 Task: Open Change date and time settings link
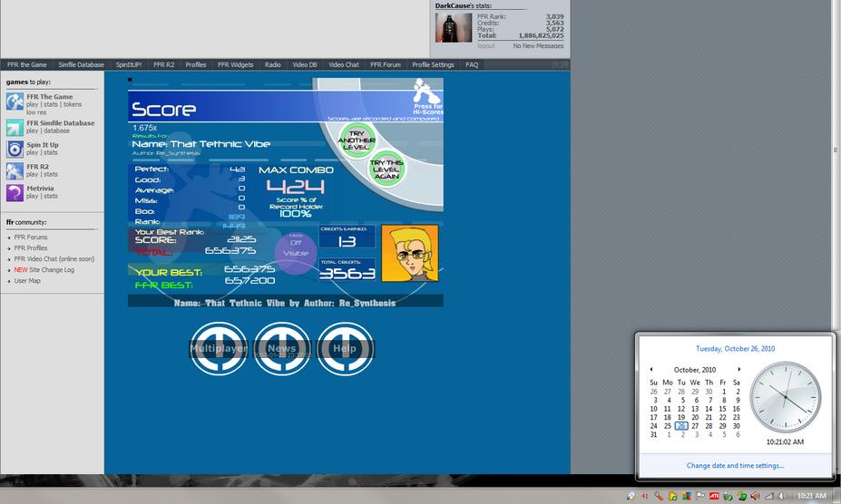[x=735, y=465]
